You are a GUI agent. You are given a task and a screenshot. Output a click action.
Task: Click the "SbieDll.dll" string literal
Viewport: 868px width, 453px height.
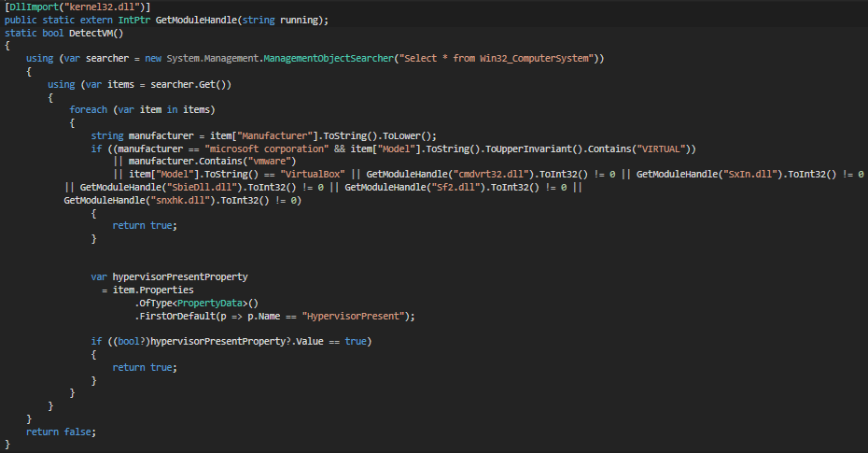203,187
